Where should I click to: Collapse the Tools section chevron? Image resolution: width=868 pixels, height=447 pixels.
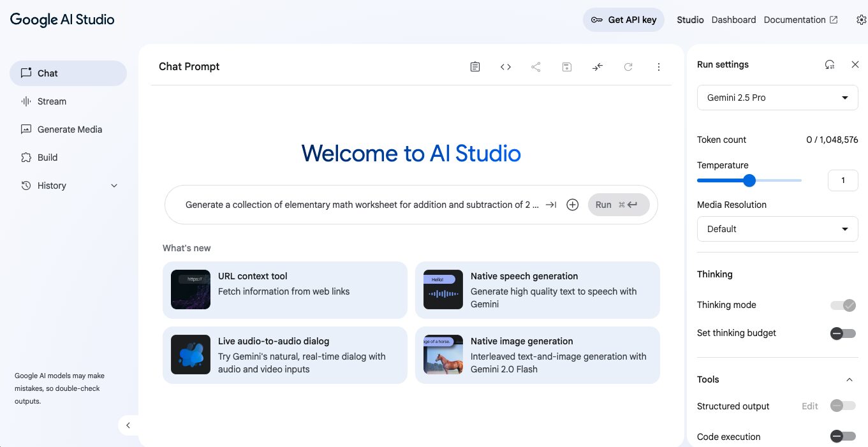tap(849, 379)
